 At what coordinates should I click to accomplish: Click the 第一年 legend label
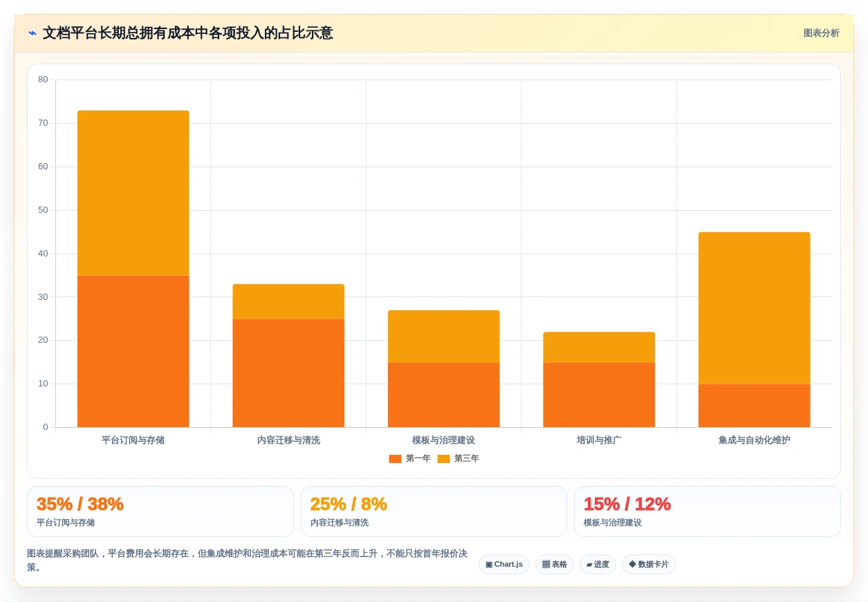(418, 459)
